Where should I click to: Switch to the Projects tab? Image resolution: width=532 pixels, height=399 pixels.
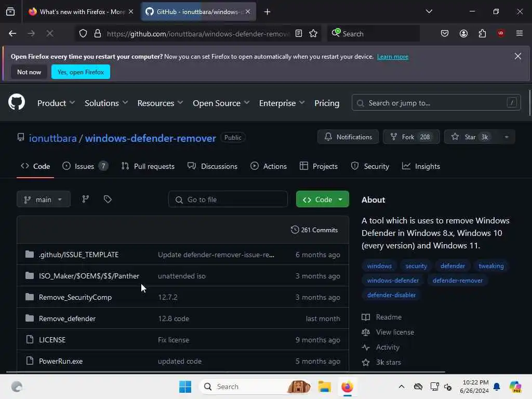pos(318,166)
